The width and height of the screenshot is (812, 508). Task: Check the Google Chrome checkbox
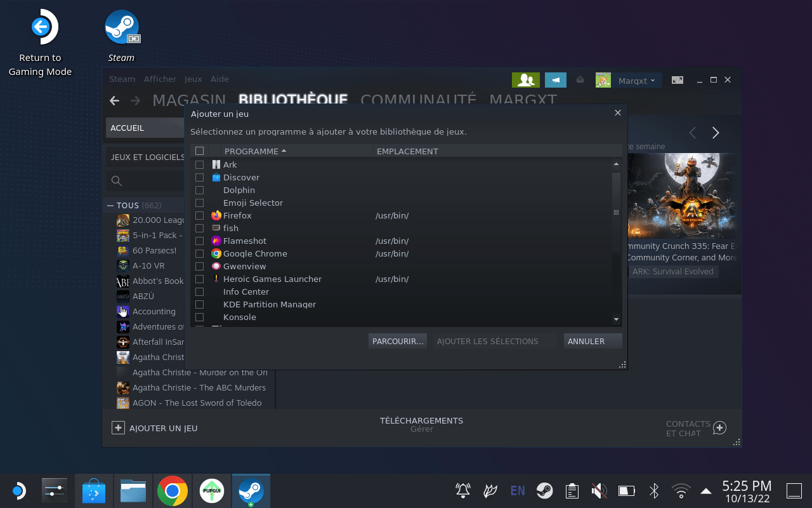pos(199,253)
